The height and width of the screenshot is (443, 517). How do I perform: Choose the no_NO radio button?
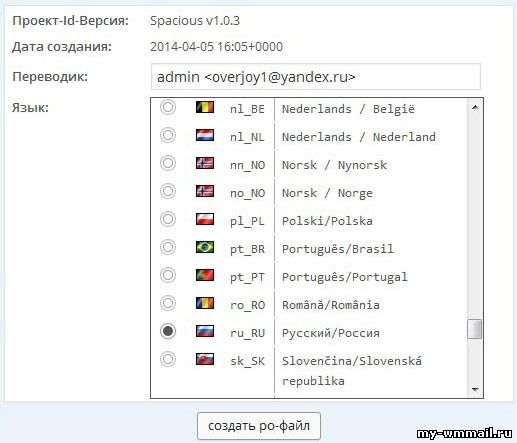(x=168, y=191)
